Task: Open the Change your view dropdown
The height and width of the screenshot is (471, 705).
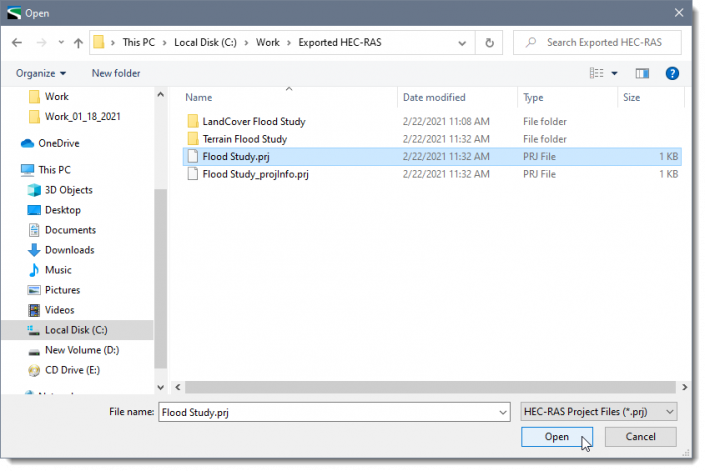Action: tap(614, 73)
